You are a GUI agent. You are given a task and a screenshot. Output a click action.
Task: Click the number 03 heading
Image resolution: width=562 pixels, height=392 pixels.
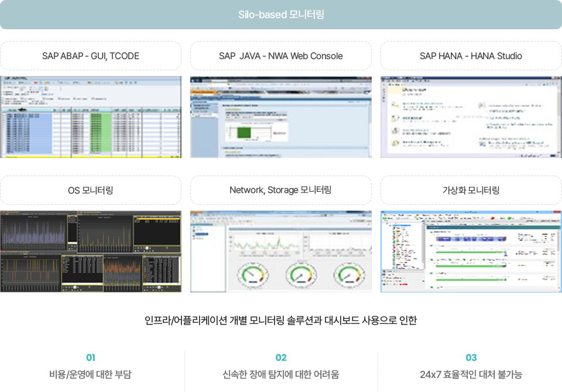click(471, 357)
